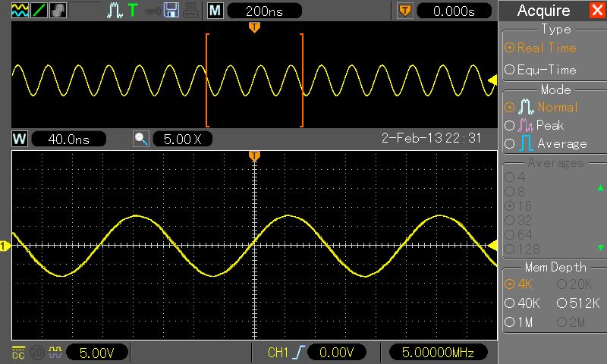This screenshot has width=607, height=364.
Task: Select 40K memory depth
Action: pos(522,303)
